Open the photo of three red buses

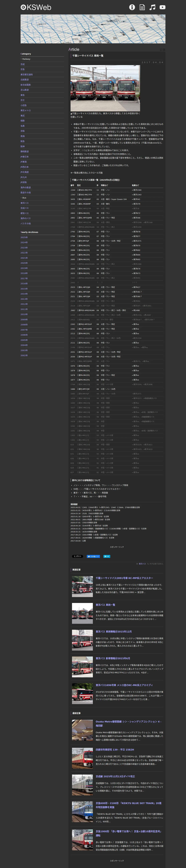point(105,88)
